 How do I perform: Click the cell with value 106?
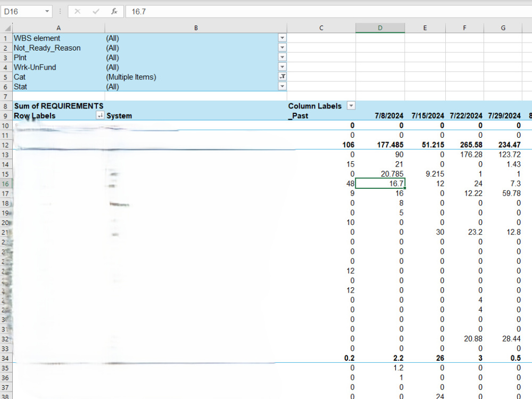321,145
